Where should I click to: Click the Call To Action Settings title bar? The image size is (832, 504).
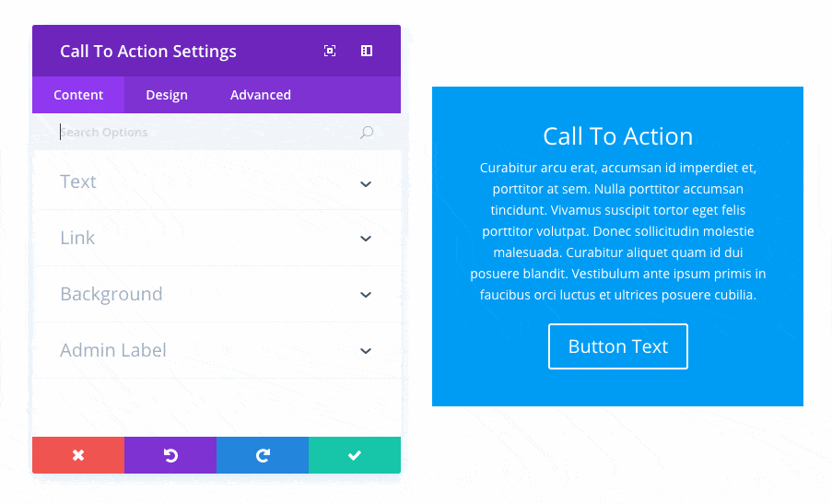tap(148, 52)
